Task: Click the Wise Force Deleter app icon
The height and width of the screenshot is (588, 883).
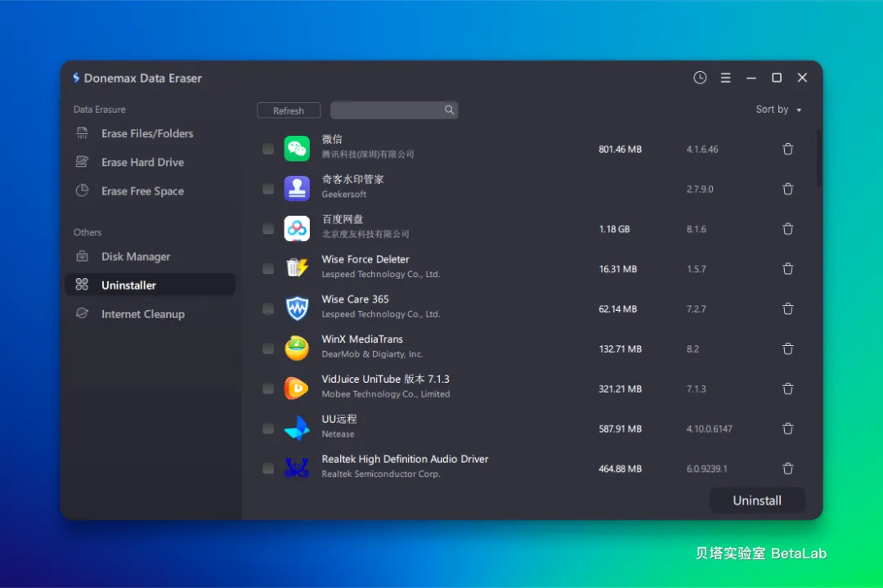Action: point(297,267)
